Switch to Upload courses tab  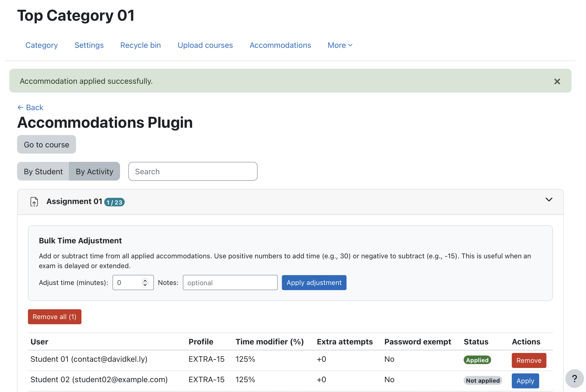pyautogui.click(x=205, y=45)
